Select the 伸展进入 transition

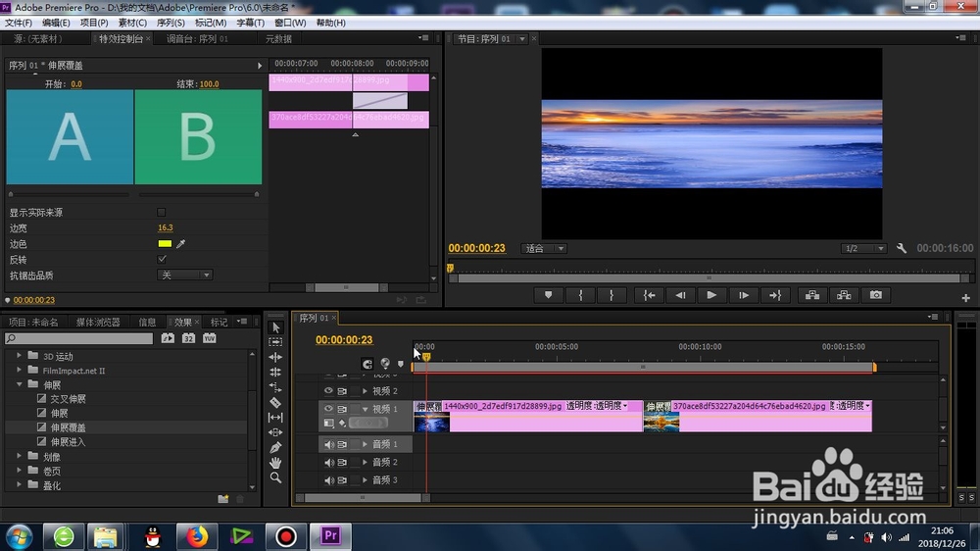point(69,441)
